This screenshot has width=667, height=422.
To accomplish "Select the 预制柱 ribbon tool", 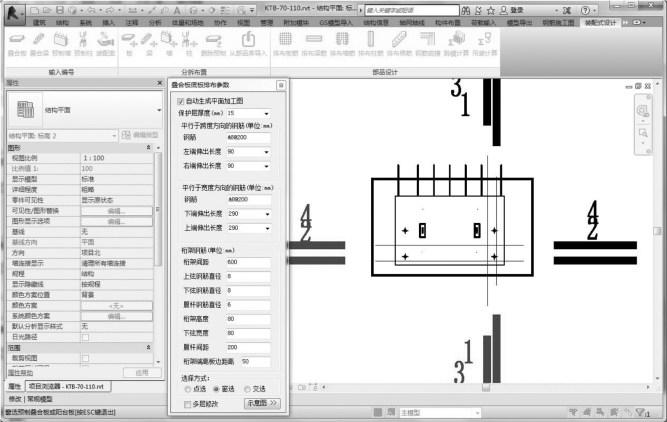I will pos(83,45).
